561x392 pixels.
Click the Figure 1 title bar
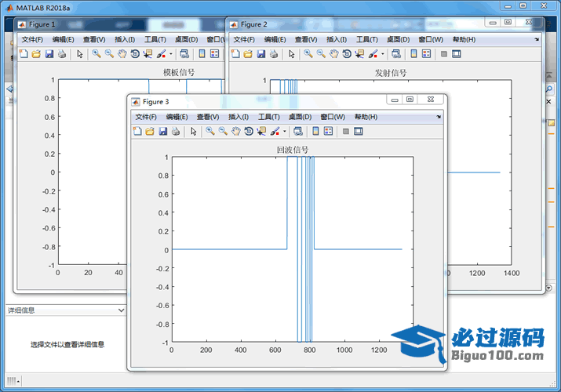118,24
